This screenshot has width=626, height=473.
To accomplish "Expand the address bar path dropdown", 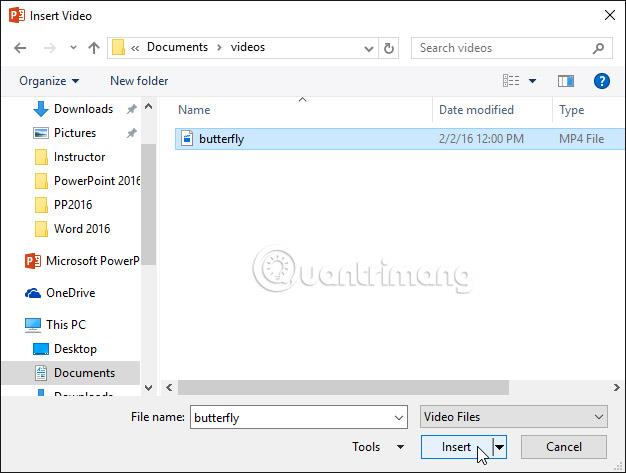I will pos(368,49).
